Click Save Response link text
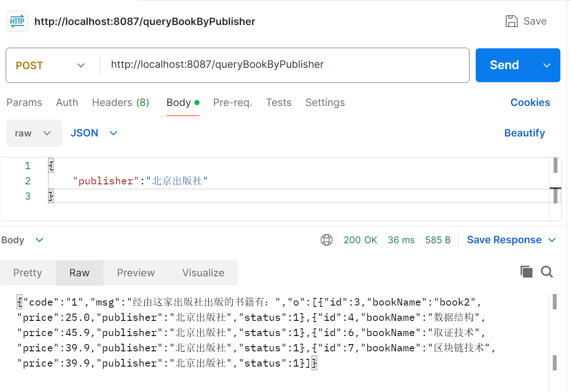The image size is (571, 392). (x=504, y=240)
